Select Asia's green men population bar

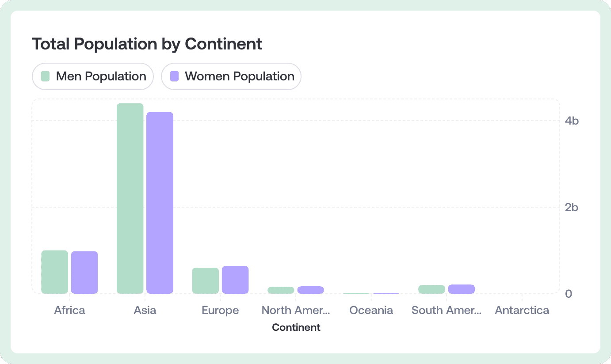coord(130,198)
